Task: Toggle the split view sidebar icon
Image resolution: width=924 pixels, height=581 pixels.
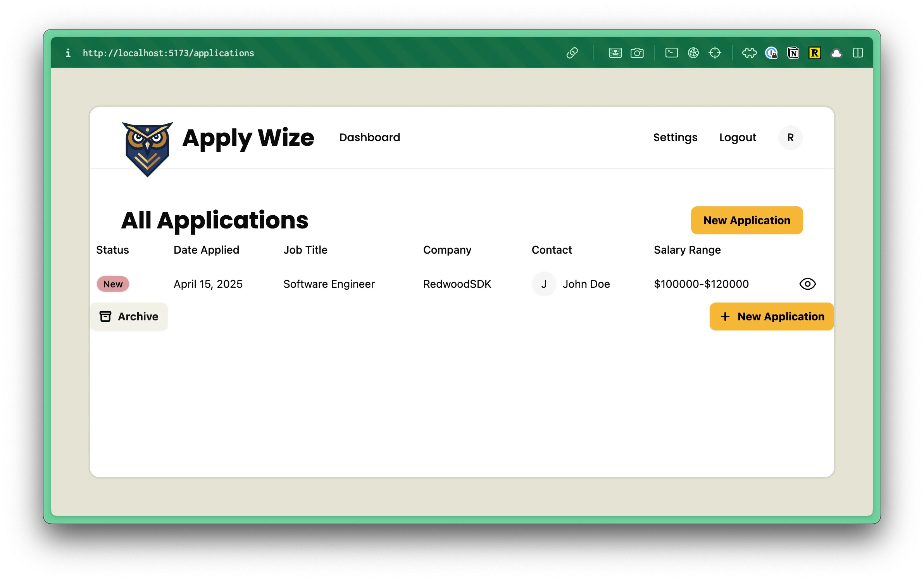Action: point(858,53)
